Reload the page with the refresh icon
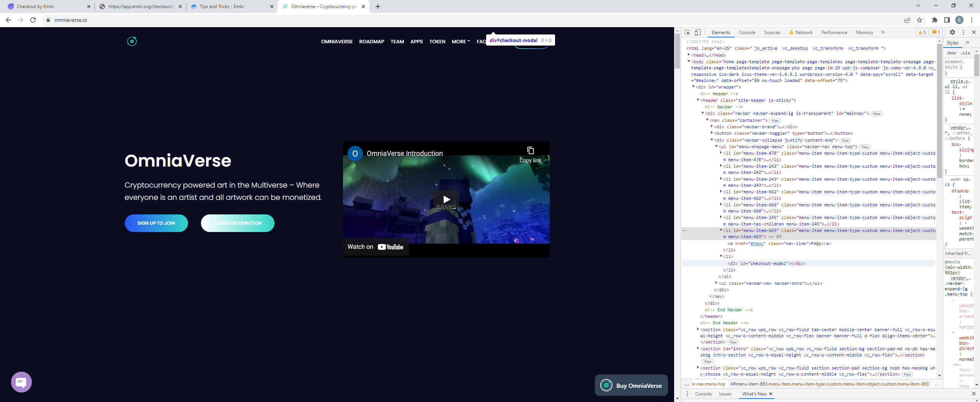Viewport: 980px width, 402px height. click(33, 20)
